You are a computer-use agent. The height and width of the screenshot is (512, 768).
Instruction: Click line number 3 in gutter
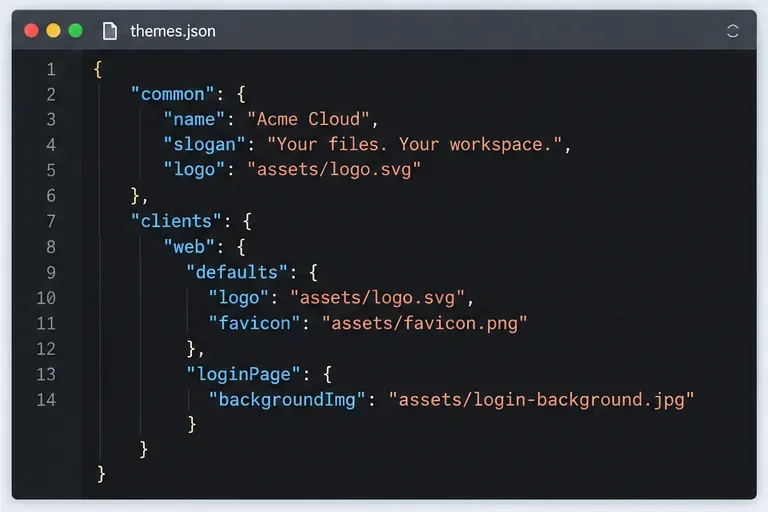[x=51, y=120]
